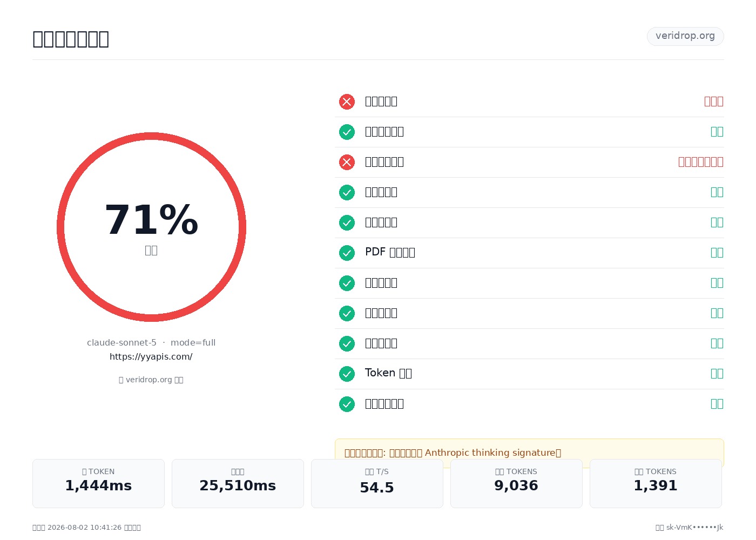Click the red X icon in the row with long red status
Image resolution: width=756 pixels, height=540 pixels.
click(x=347, y=162)
